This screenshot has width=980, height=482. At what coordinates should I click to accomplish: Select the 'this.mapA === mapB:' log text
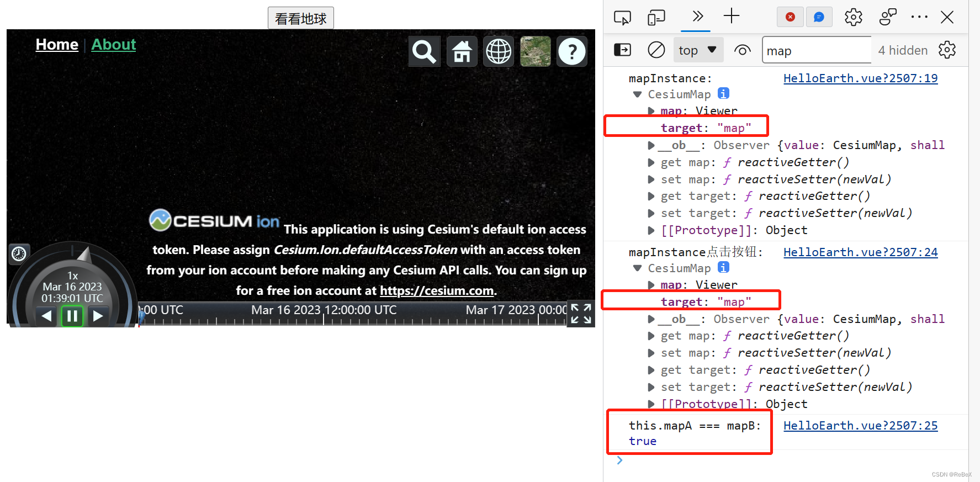[695, 426]
